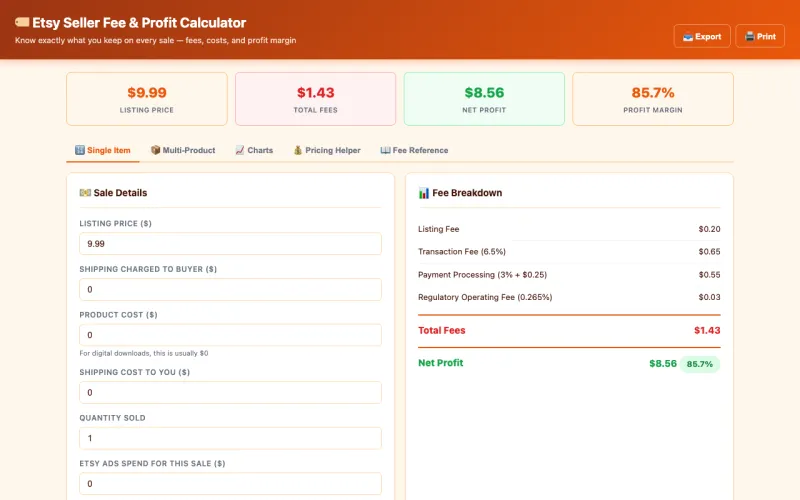Focus the Shipping Charged to Buyer field
800x500 pixels.
pyautogui.click(x=230, y=289)
